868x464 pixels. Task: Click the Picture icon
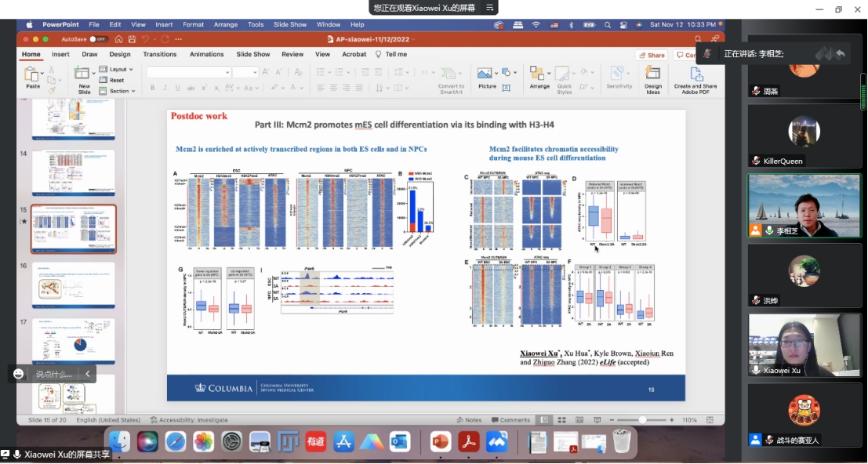[x=487, y=78]
